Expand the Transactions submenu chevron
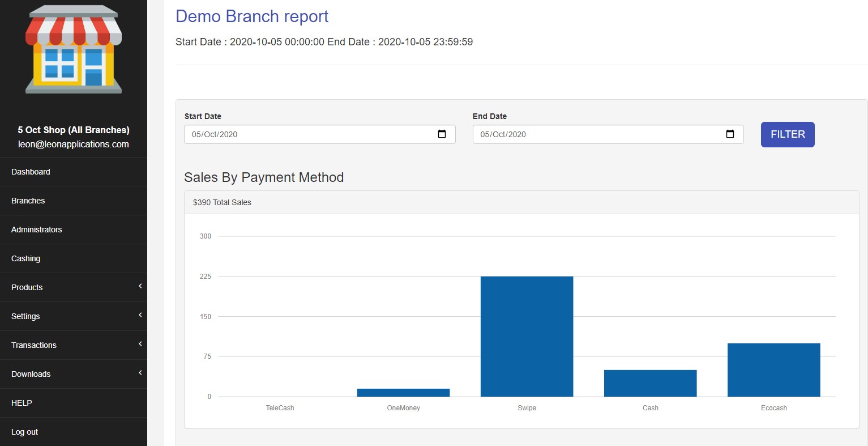The height and width of the screenshot is (446, 868). pos(140,345)
